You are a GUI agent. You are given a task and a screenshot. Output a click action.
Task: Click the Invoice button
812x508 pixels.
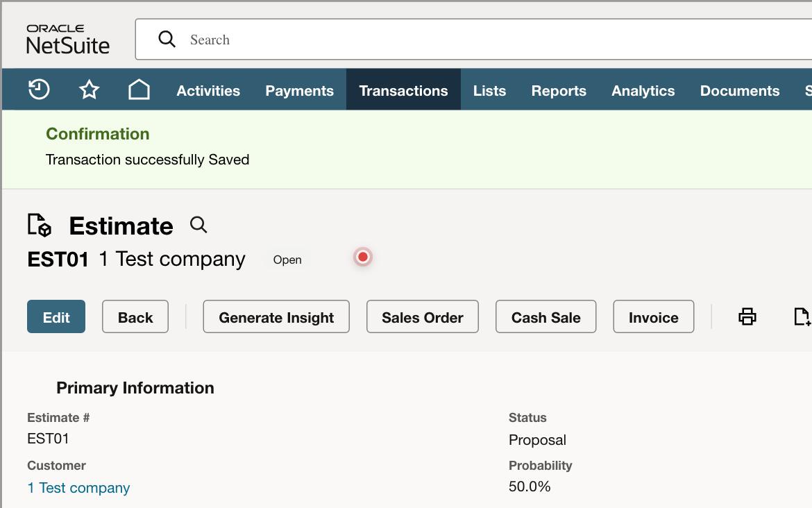point(654,316)
